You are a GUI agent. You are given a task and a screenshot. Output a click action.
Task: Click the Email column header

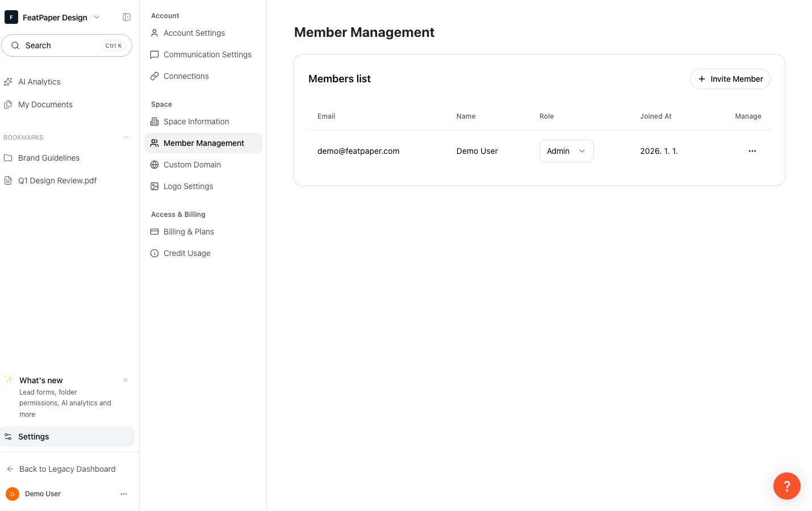click(327, 116)
